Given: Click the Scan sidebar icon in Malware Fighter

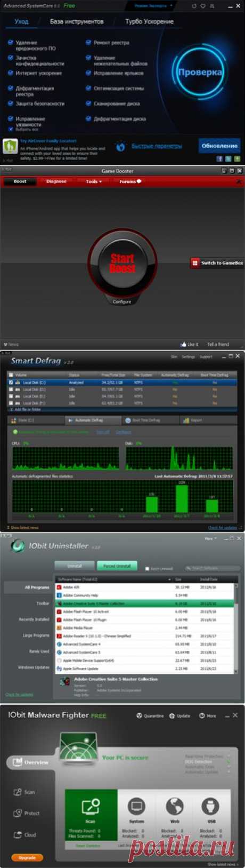Looking at the screenshot, I should tap(17, 792).
